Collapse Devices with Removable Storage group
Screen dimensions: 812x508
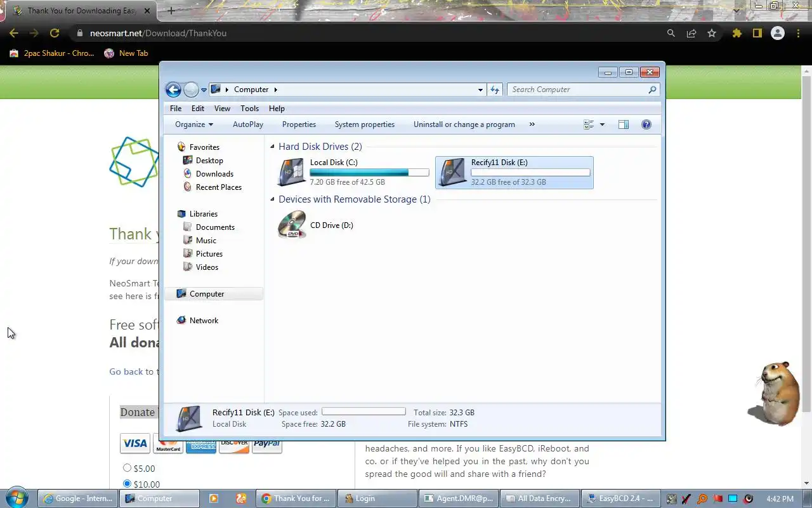point(272,199)
